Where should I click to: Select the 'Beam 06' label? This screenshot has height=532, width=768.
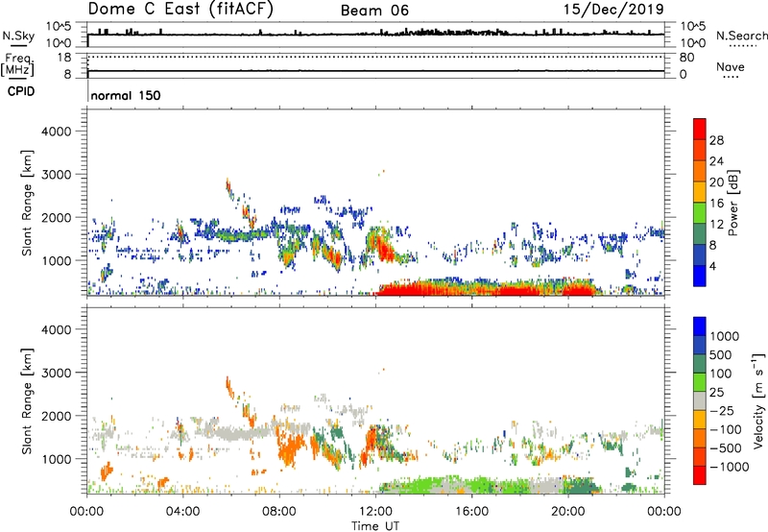point(374,11)
